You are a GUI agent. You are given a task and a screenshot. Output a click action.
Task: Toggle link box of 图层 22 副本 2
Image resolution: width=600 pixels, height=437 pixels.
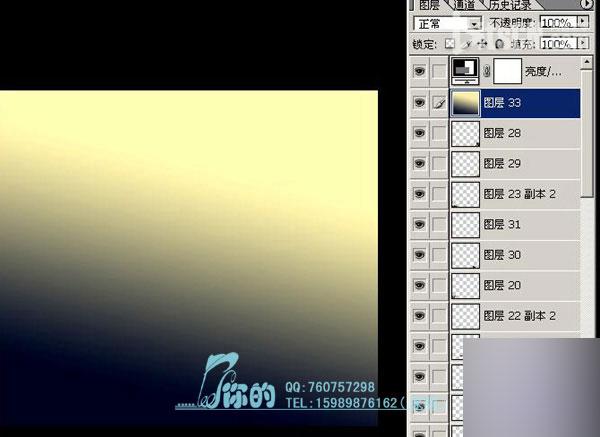[x=439, y=316]
